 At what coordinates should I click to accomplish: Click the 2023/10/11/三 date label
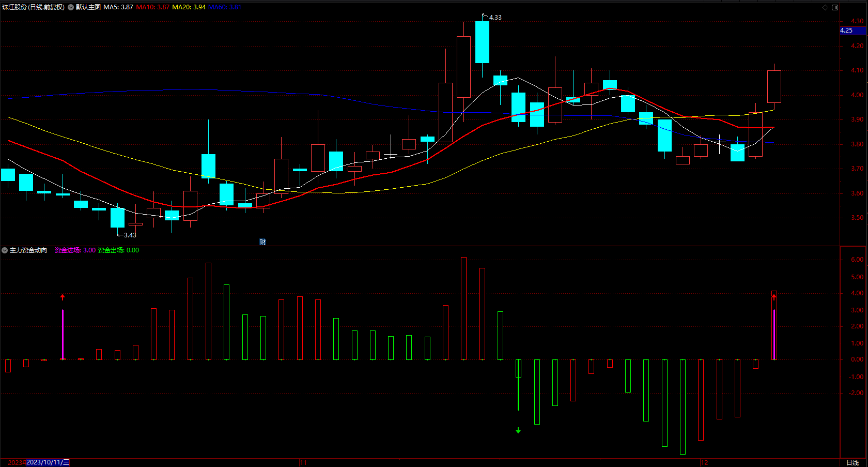click(x=48, y=462)
